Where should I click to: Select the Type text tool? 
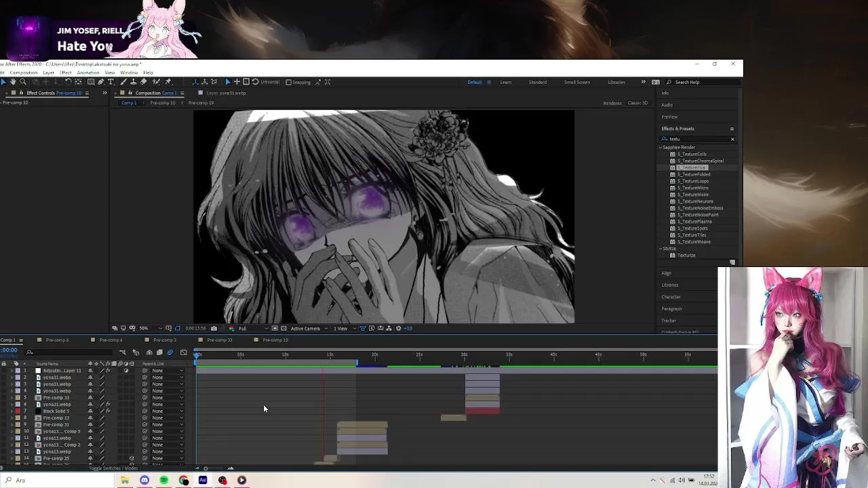tap(111, 81)
